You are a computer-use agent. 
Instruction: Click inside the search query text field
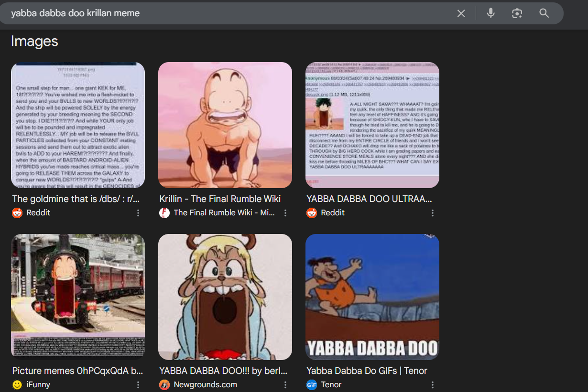click(x=229, y=13)
